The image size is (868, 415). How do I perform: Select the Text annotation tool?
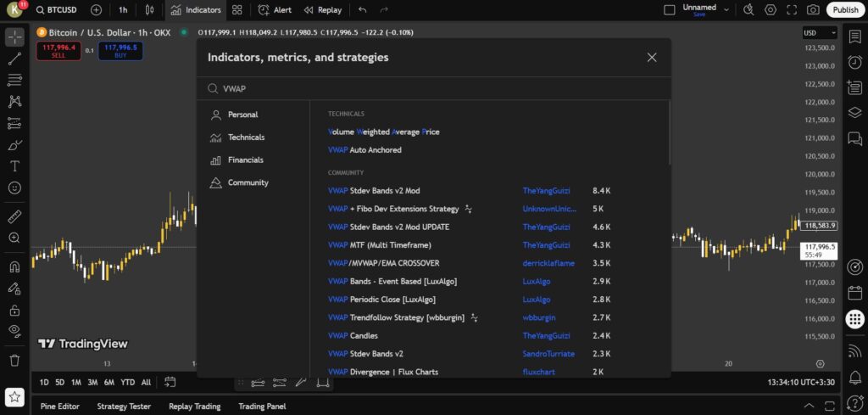point(15,167)
